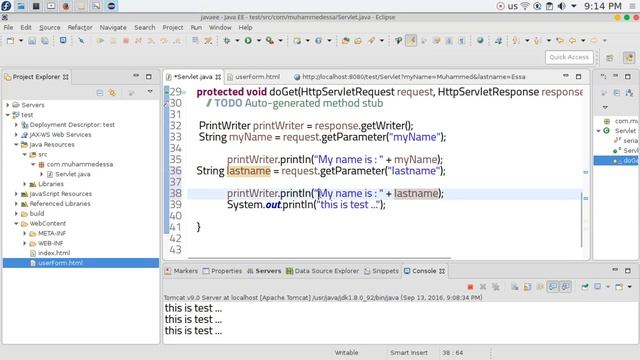
Task: Open the Project menu
Action: 173,27
